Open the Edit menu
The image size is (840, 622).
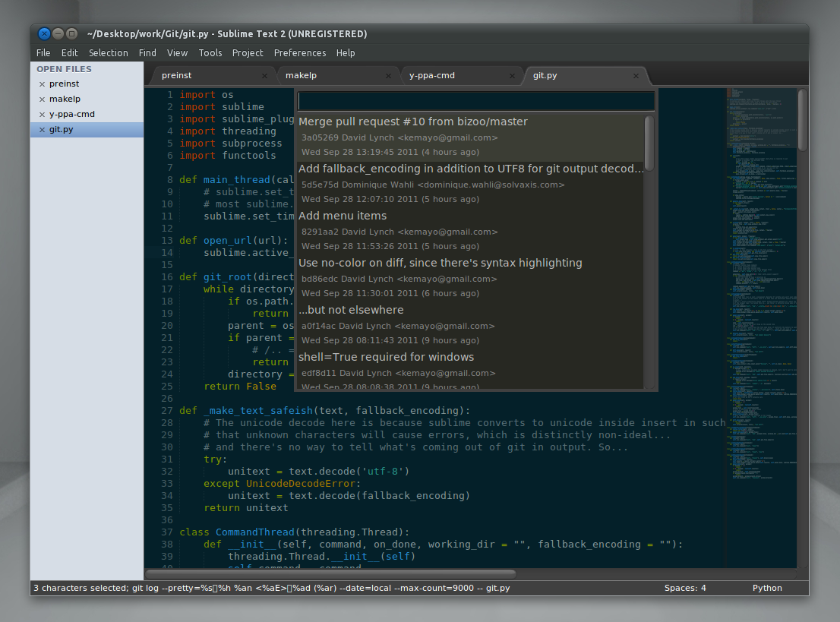(x=70, y=53)
